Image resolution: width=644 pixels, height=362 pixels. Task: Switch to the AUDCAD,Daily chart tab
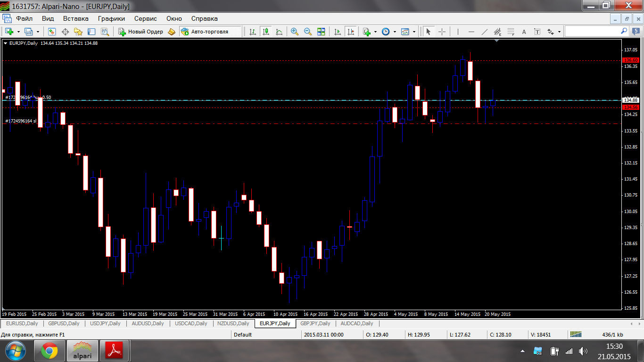click(357, 323)
